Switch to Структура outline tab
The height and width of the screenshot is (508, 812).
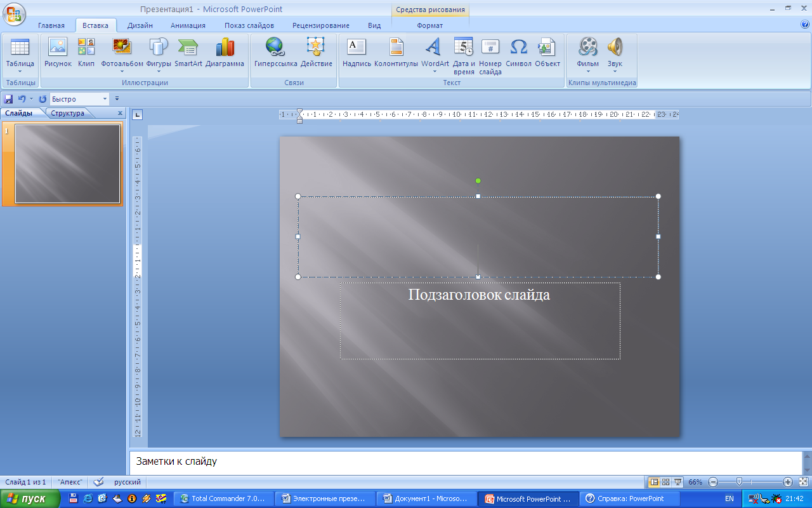(x=68, y=113)
